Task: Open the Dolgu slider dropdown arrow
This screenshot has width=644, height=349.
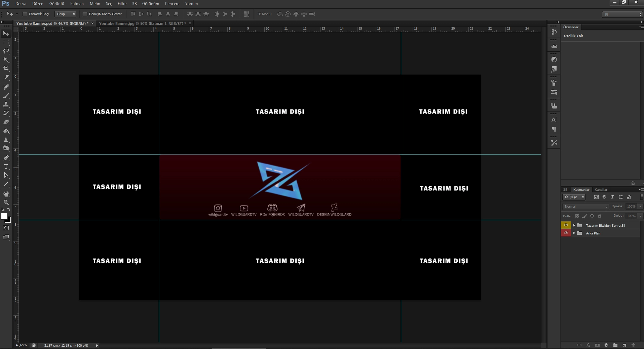Action: (x=640, y=216)
